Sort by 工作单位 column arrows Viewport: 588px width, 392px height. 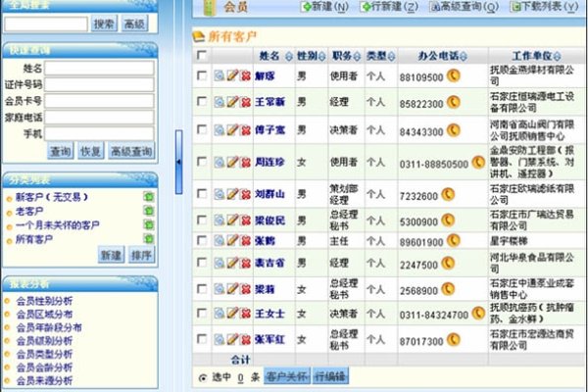coord(558,56)
